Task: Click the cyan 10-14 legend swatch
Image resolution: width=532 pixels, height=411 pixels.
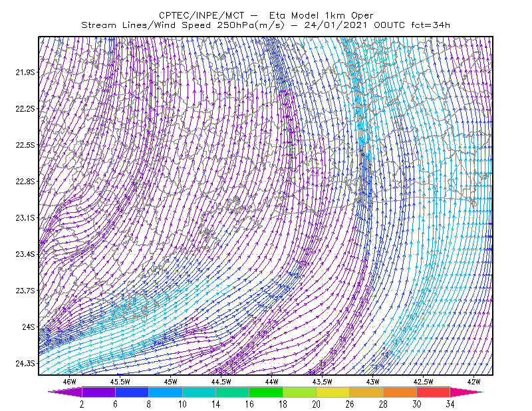Action: click(199, 392)
